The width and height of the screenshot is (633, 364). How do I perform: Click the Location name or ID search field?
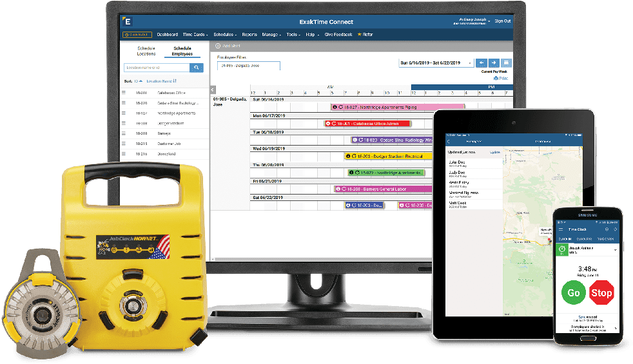click(x=157, y=68)
